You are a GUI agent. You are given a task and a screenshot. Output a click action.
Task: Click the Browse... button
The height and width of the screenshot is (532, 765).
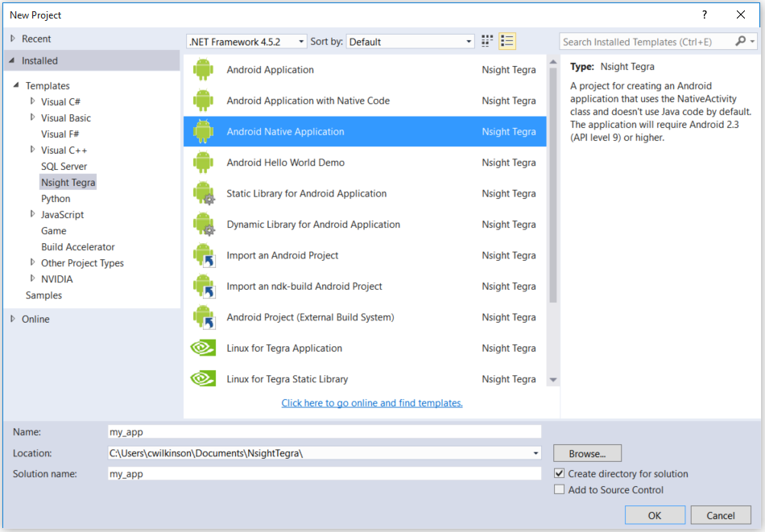point(587,453)
